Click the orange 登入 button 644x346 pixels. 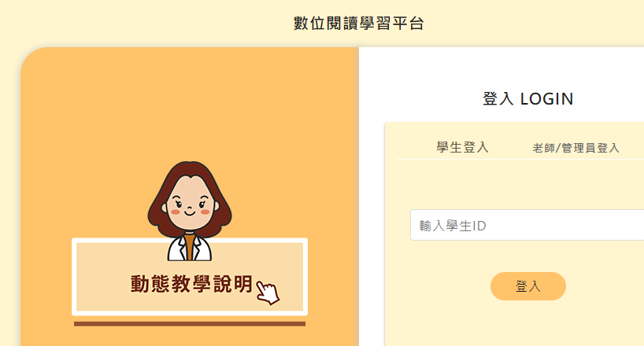coord(528,286)
